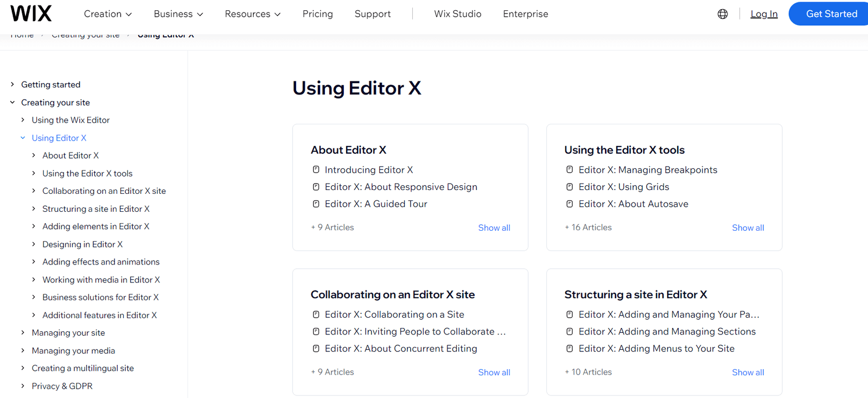Open the Creation dropdown menu

pos(107,14)
